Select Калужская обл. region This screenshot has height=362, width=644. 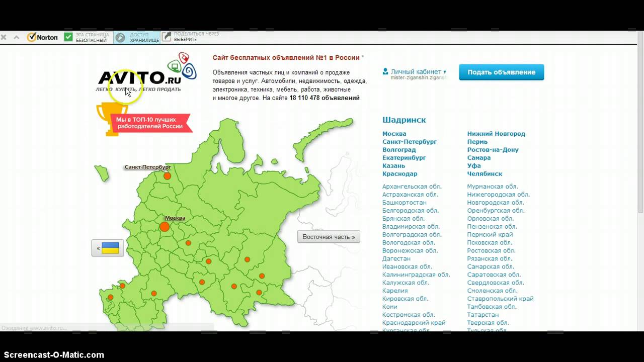[406, 283]
